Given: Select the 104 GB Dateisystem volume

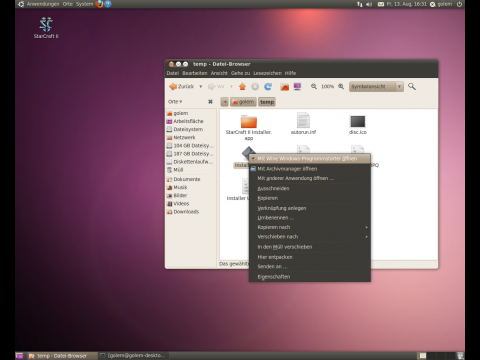Looking at the screenshot, I should (191, 146).
